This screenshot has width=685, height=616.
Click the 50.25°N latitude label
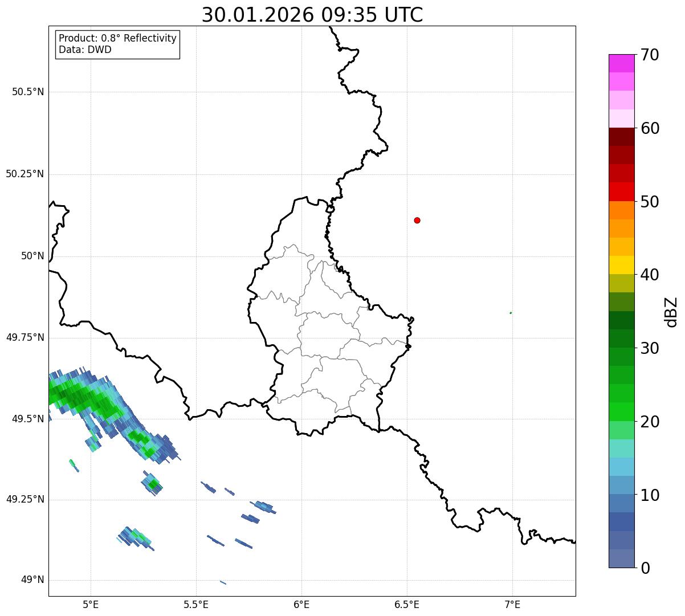(25, 174)
